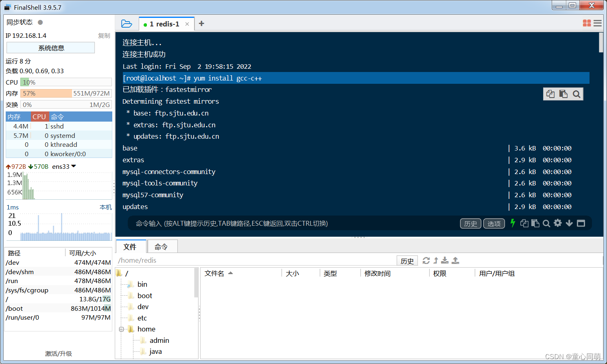Click the 交换 0% usage bar

pyautogui.click(x=66, y=105)
